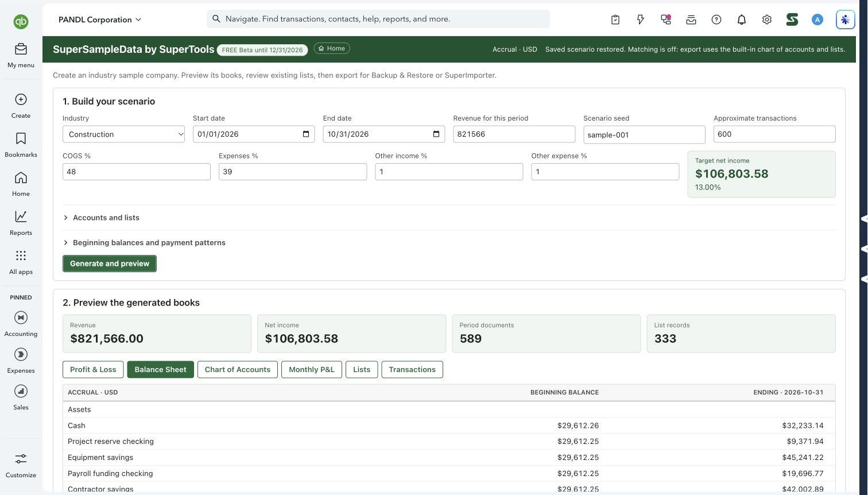Open pinned Accounting icon
Image resolution: width=868 pixels, height=495 pixels.
(21, 318)
